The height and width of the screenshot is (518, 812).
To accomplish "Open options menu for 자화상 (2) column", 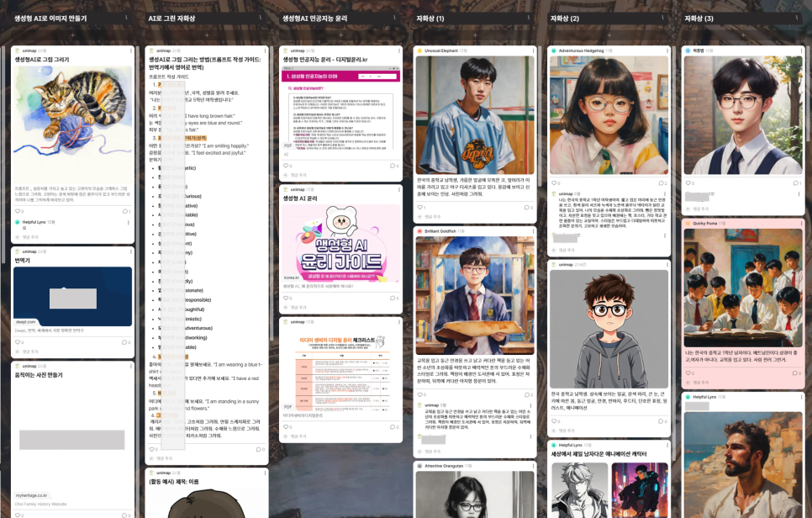I will click(662, 18).
